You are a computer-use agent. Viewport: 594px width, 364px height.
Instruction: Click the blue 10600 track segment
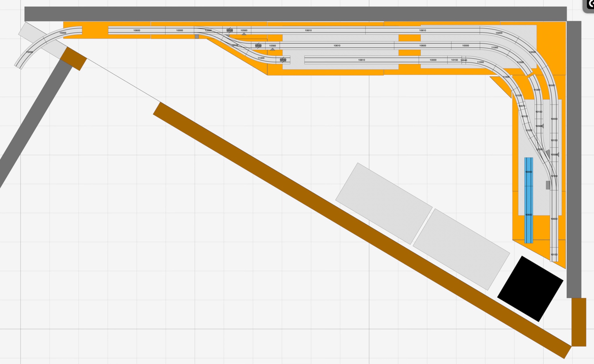(528, 215)
